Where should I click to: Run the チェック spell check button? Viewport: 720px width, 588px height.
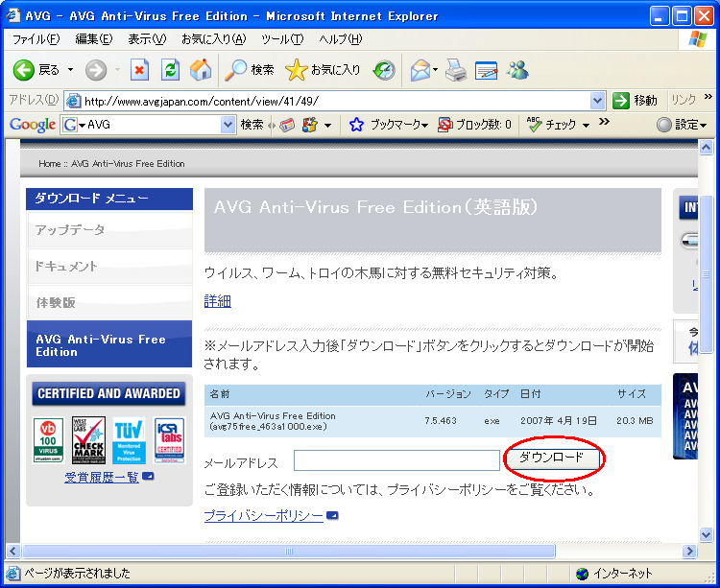click(552, 125)
